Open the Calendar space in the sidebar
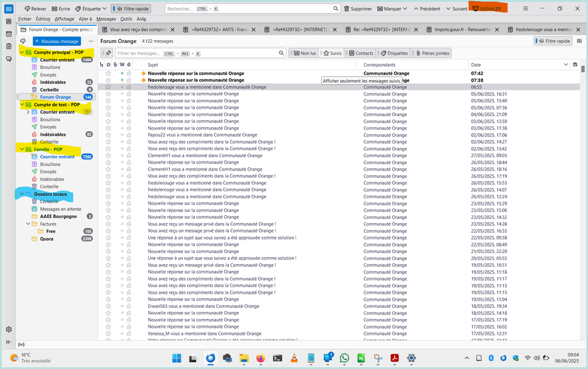The height and width of the screenshot is (369, 588). tap(8, 34)
